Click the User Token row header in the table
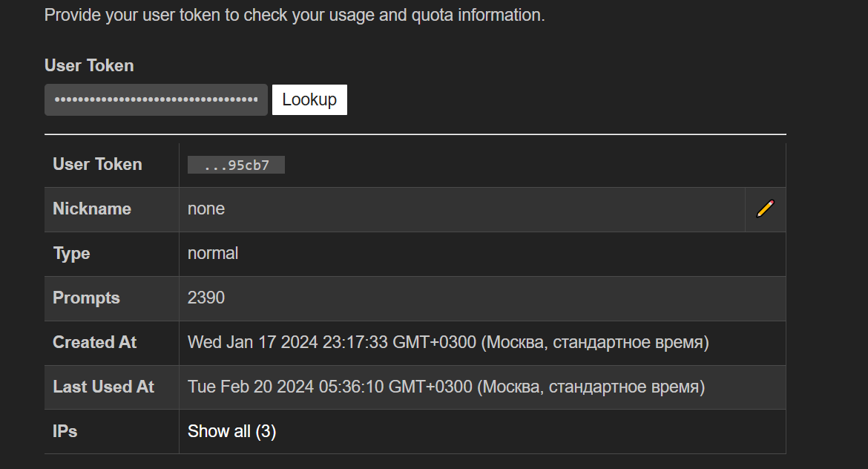The width and height of the screenshot is (868, 469). [97, 165]
